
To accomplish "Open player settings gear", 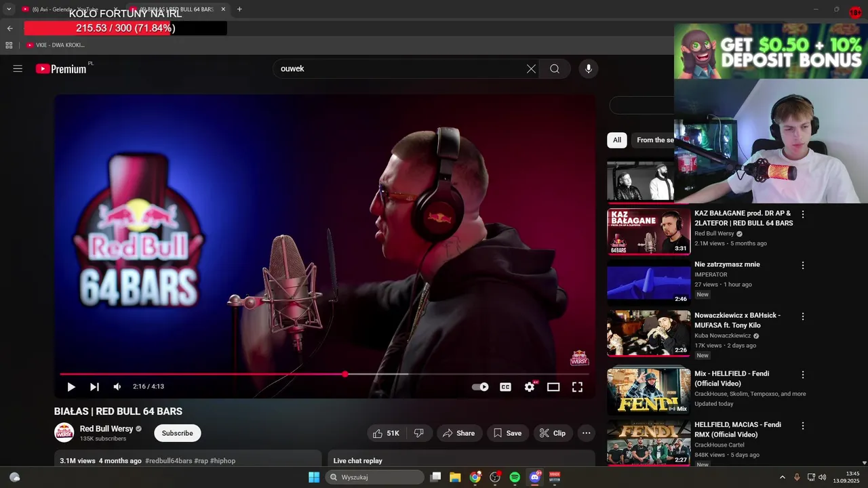I will pyautogui.click(x=530, y=386).
